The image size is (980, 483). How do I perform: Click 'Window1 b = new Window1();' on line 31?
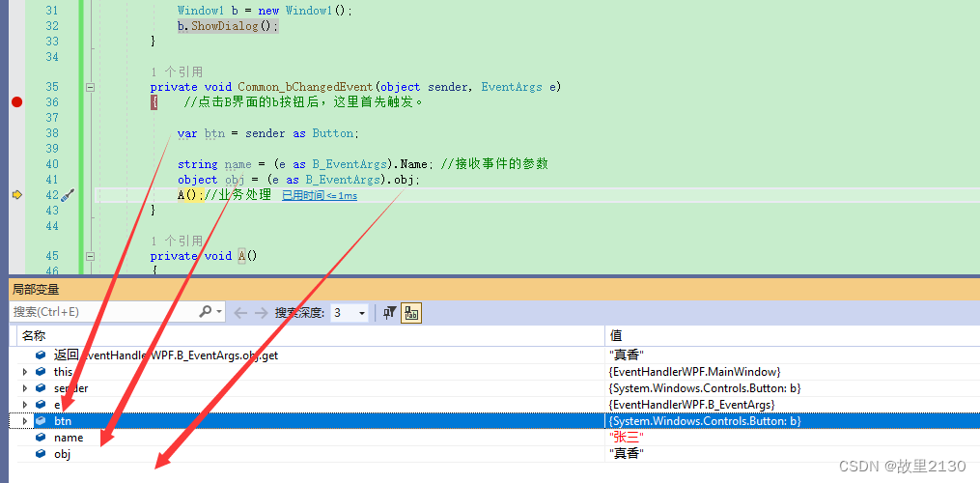[265, 11]
